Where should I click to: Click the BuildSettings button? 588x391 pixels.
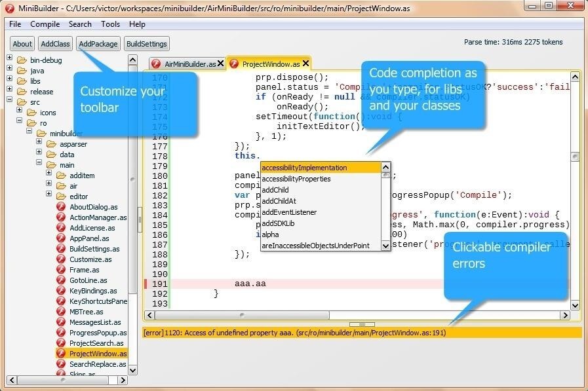point(146,44)
